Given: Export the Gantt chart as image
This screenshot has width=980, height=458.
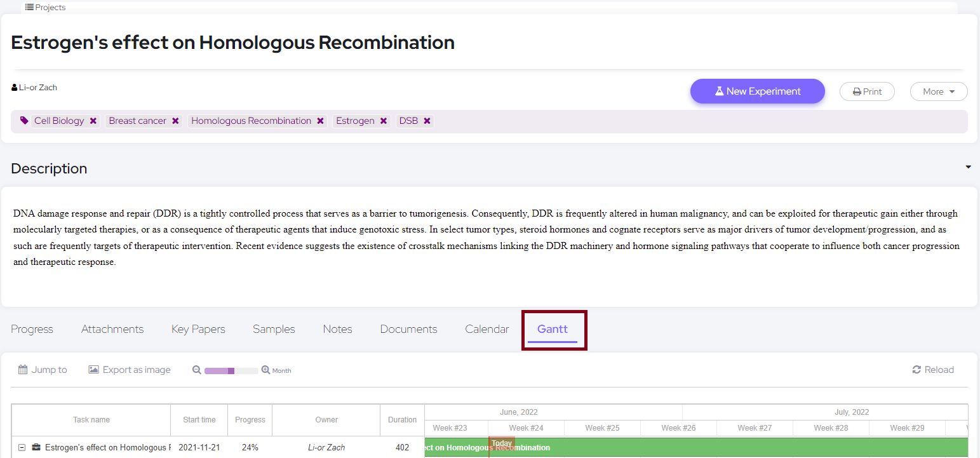Looking at the screenshot, I should pos(130,370).
